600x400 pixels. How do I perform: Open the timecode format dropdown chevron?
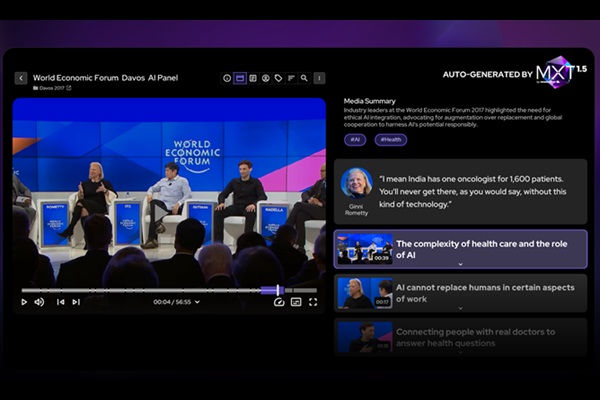(197, 302)
